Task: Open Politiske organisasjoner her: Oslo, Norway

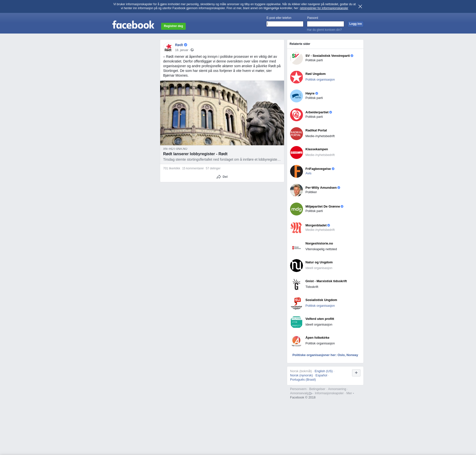Action: point(325,355)
